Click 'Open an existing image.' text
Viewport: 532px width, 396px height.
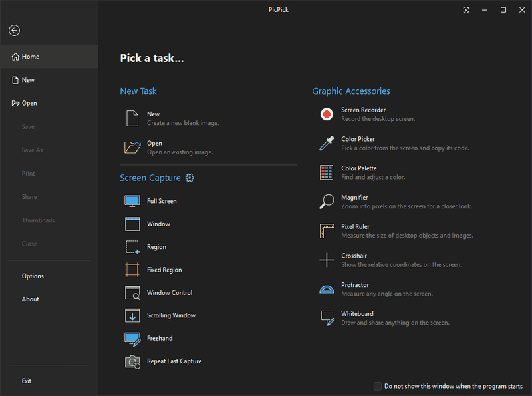180,152
